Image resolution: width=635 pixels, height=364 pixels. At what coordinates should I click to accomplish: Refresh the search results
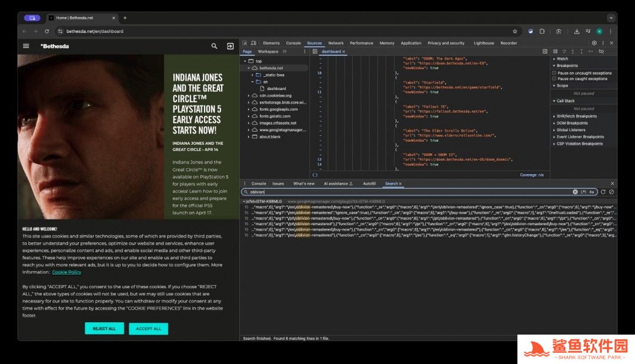coord(603,192)
